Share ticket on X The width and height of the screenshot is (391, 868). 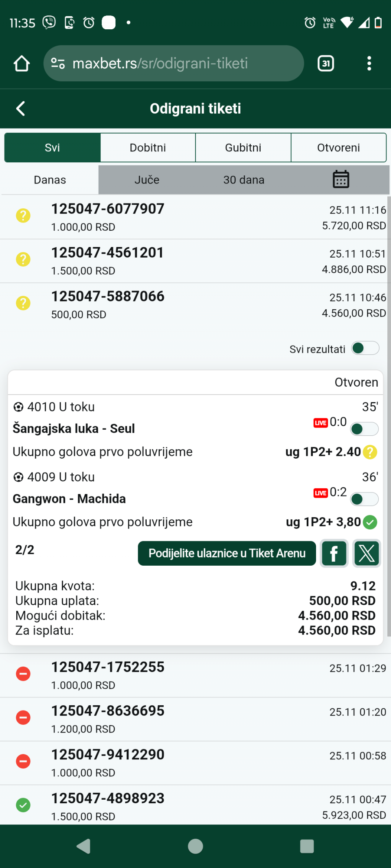click(x=367, y=553)
